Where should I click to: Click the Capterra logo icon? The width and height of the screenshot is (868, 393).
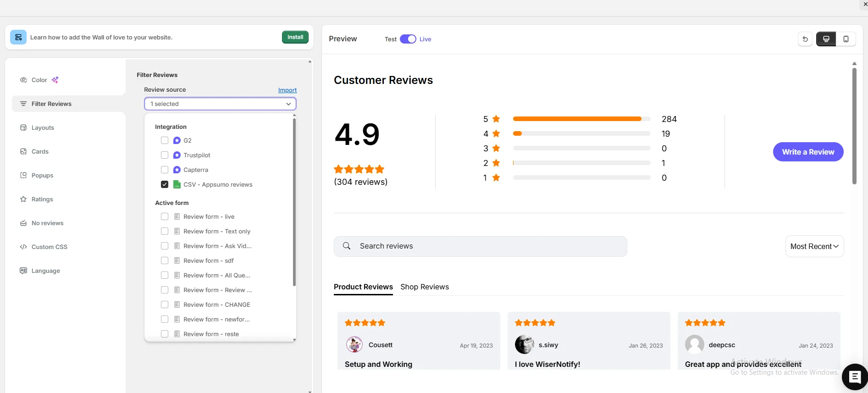click(177, 170)
